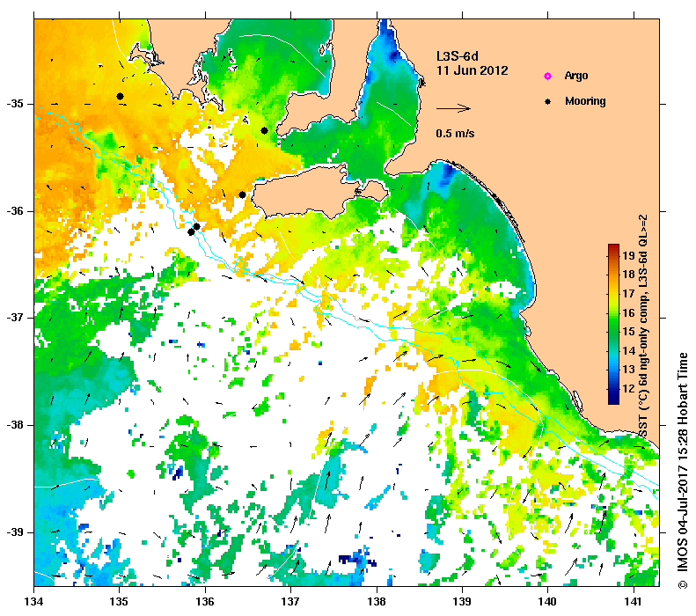Click the '19' colorbar value

click(628, 255)
